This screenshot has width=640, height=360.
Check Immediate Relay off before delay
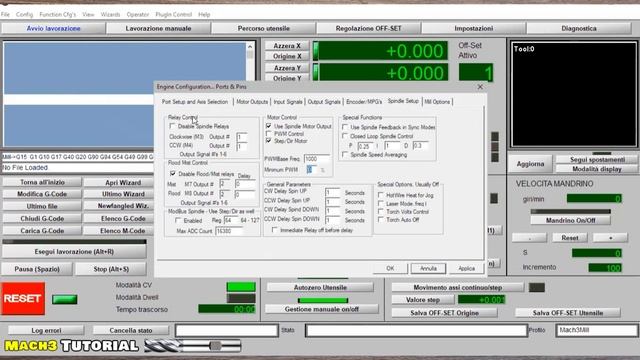tap(275, 230)
